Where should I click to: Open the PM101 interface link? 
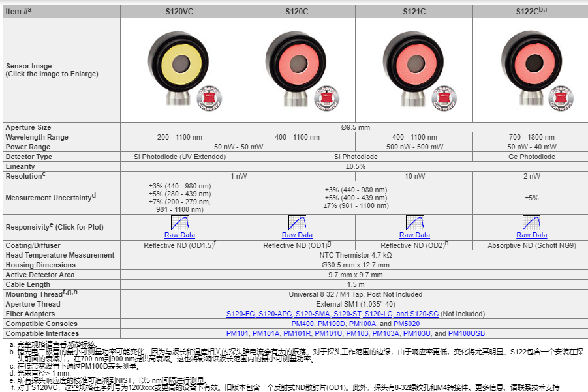237,333
